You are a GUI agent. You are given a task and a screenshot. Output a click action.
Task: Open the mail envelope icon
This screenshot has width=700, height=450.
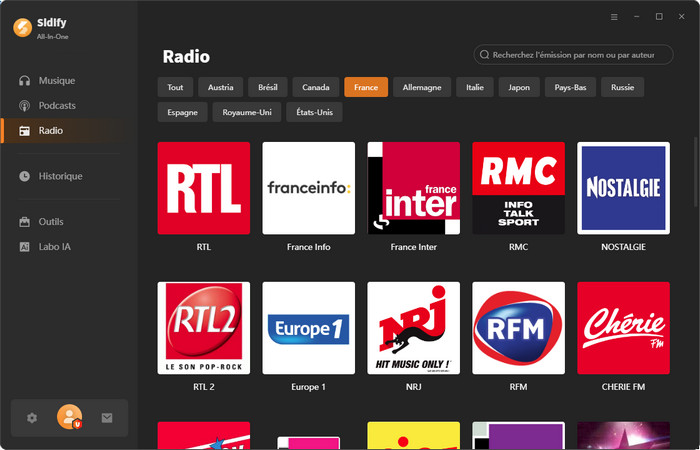click(x=107, y=418)
